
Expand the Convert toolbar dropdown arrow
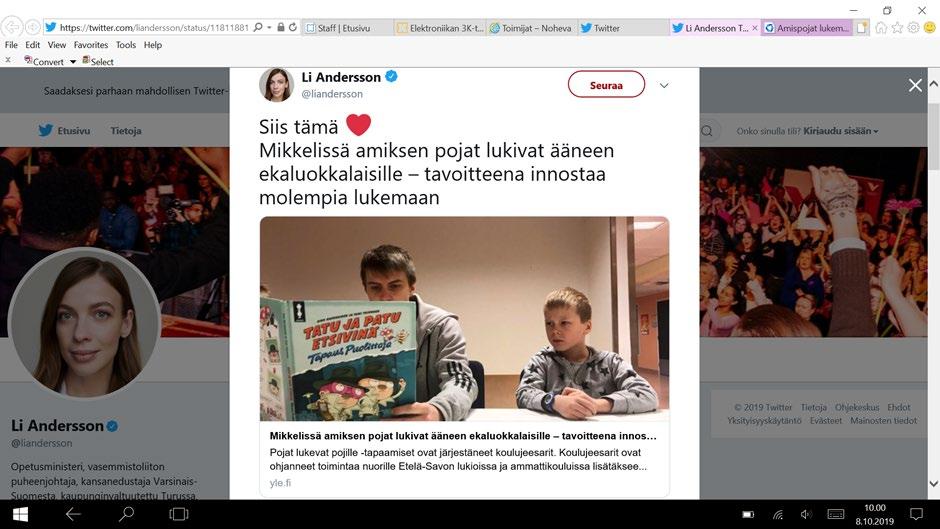tap(73, 62)
